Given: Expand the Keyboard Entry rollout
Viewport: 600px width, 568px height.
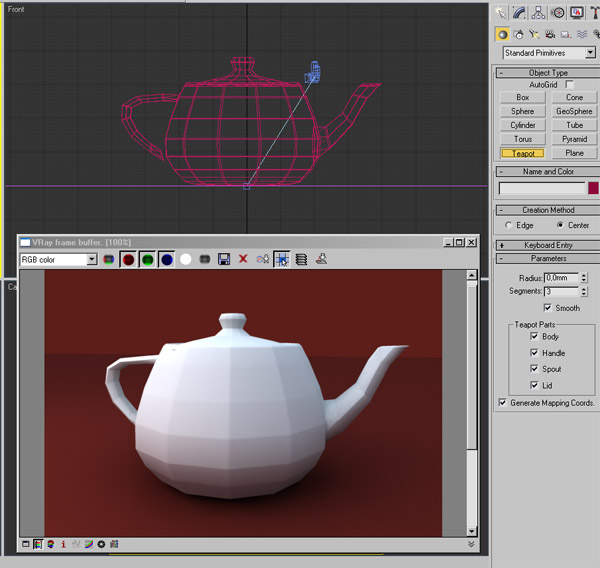Looking at the screenshot, I should click(x=547, y=245).
